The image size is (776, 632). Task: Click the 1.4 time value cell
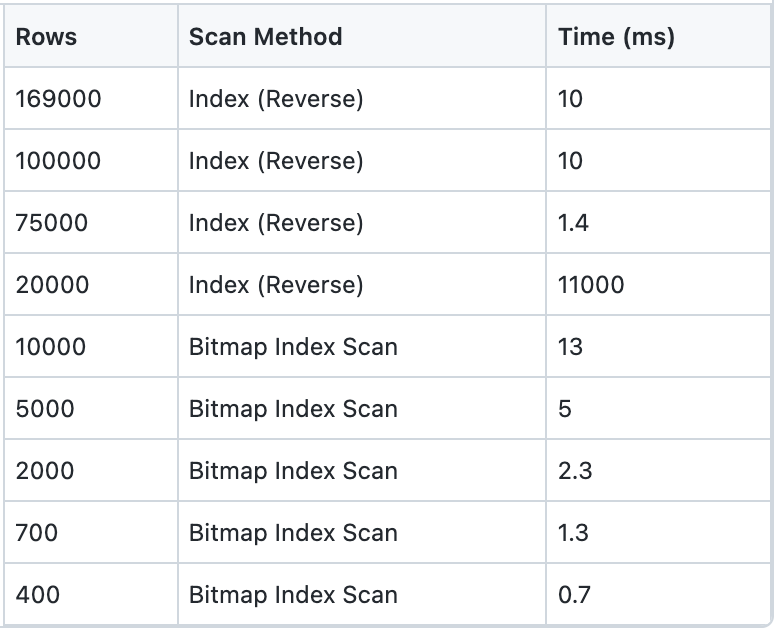(659, 222)
